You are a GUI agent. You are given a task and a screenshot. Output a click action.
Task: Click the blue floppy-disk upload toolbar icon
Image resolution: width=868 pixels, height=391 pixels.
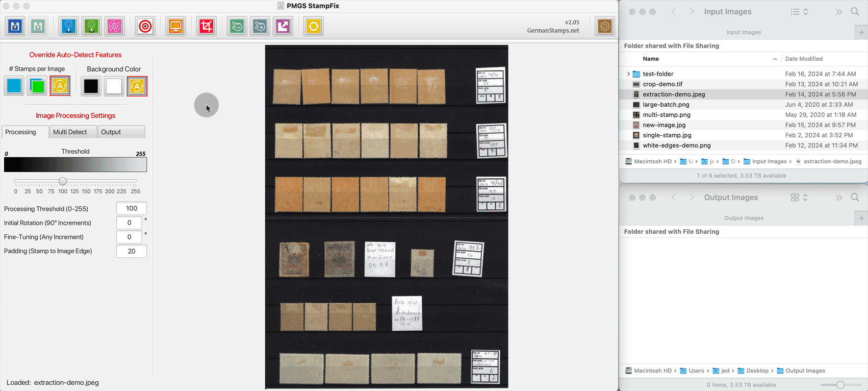point(15,26)
